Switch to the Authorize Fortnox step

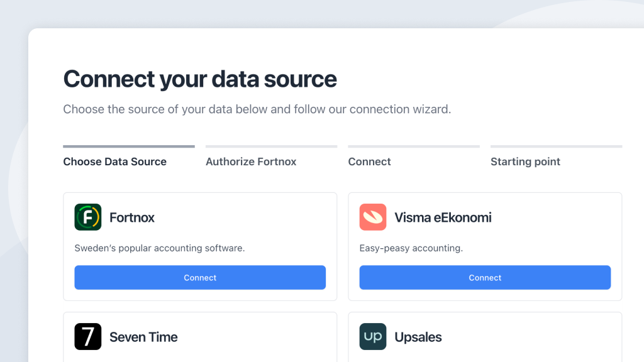251,162
